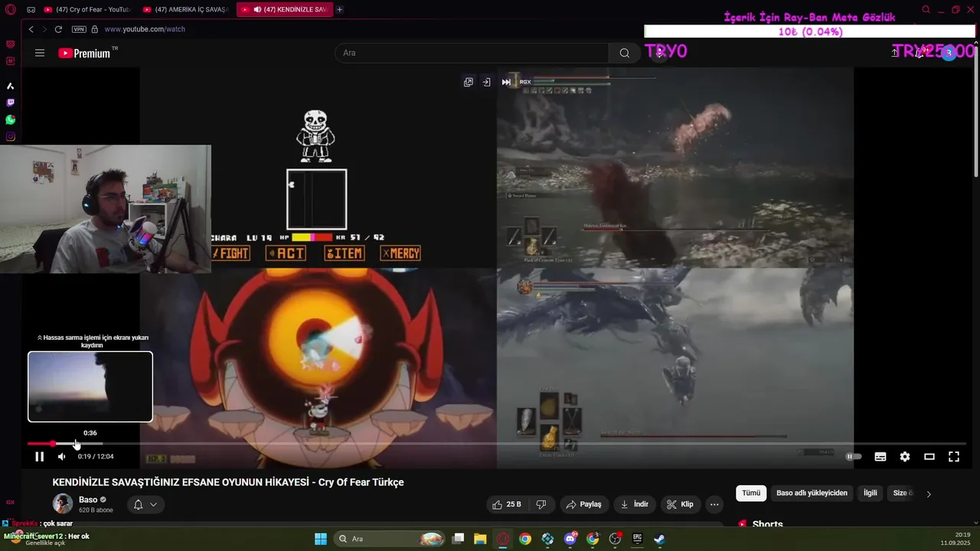This screenshot has width=980, height=551.
Task: Open Discord from the taskbar
Action: pos(570,539)
